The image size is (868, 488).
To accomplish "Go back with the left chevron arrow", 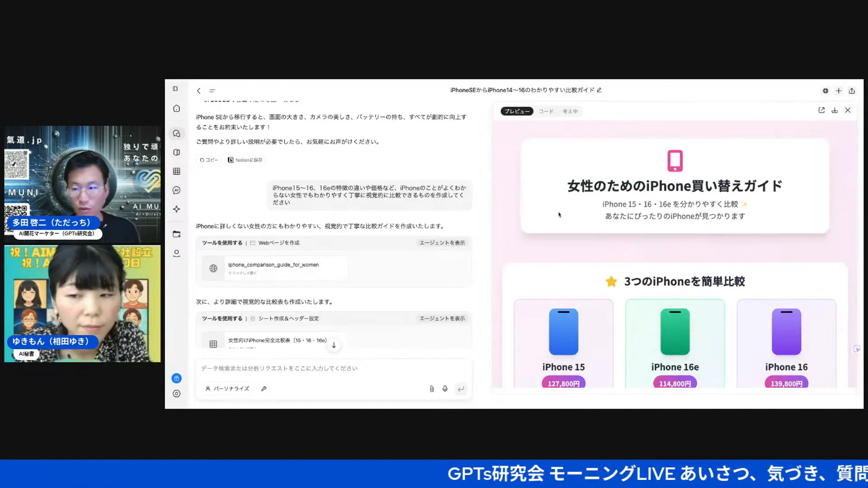I will (198, 91).
